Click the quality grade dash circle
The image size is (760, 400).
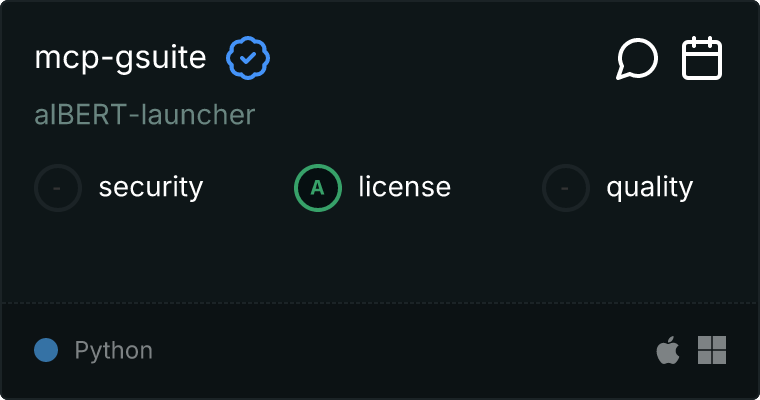pos(566,187)
